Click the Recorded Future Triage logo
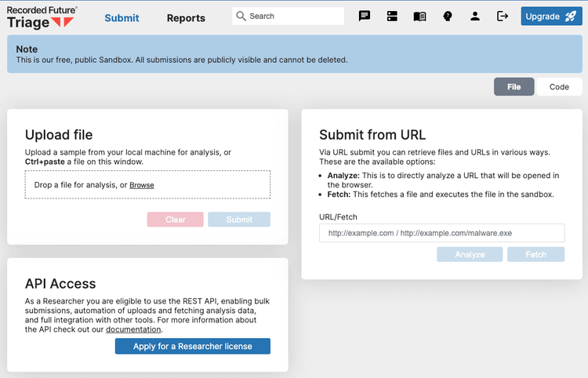 coord(42,16)
